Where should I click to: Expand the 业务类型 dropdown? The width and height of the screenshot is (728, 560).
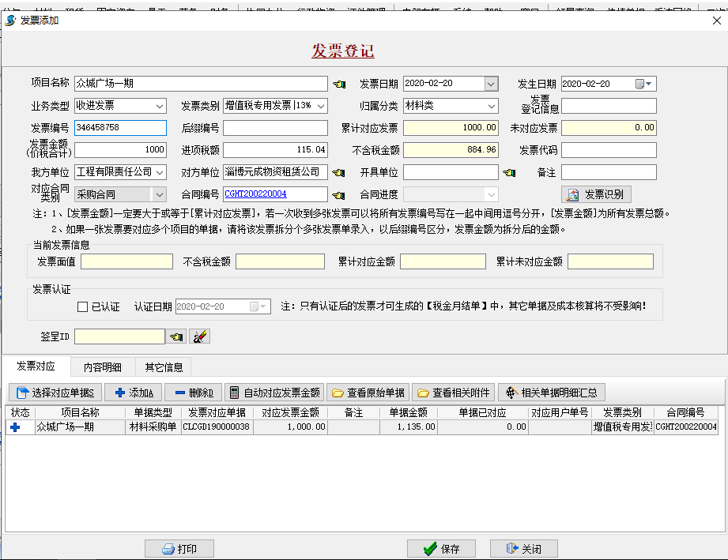[160, 106]
